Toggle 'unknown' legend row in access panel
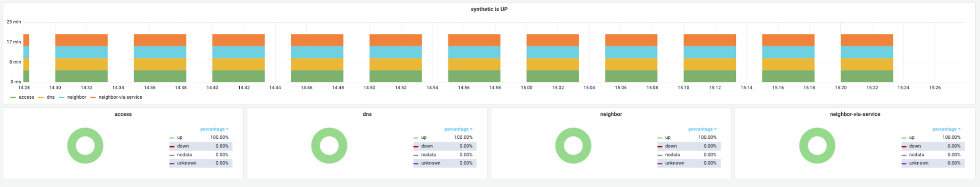The width and height of the screenshot is (980, 187). pyautogui.click(x=201, y=163)
